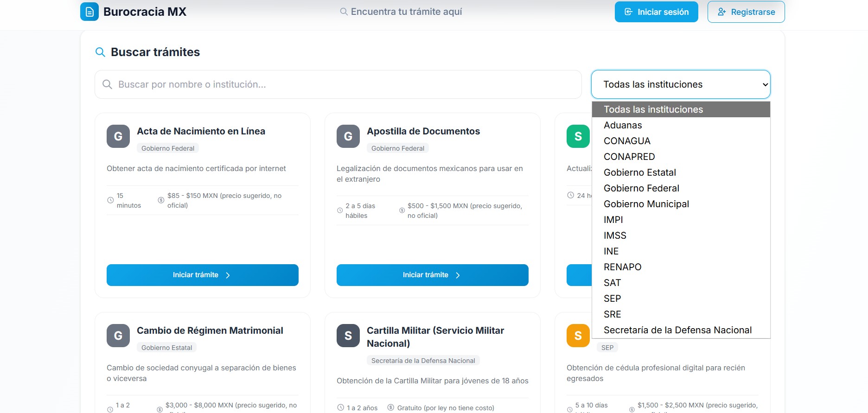Click the Gobierno Estatal tag on Cambio de Régimen card

166,348
